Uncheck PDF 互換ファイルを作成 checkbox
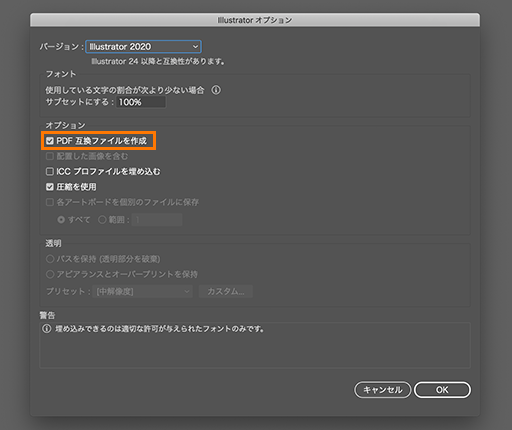 [50, 141]
